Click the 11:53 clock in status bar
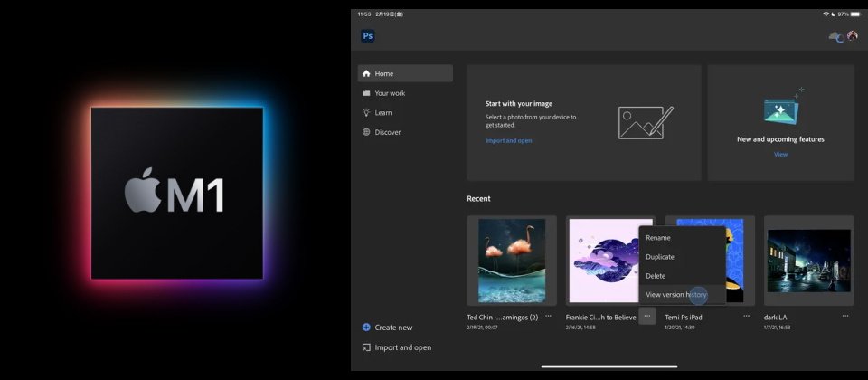868x380 pixels. pos(363,14)
